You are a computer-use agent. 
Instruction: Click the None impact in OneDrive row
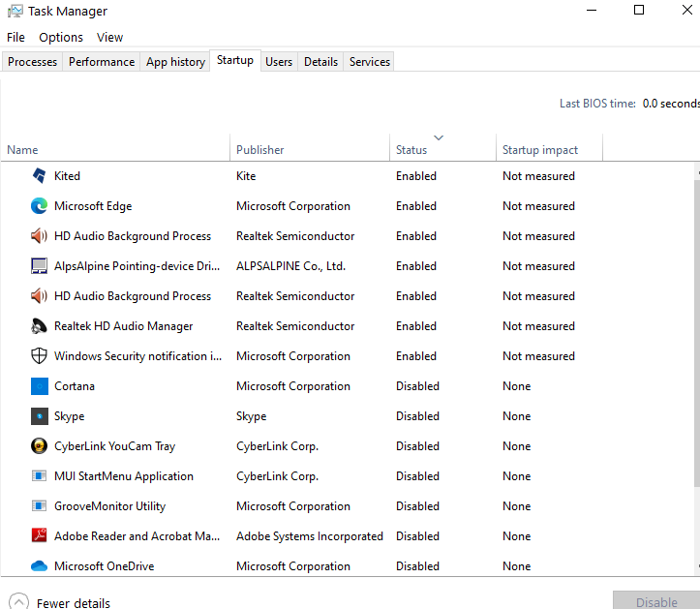coord(516,566)
